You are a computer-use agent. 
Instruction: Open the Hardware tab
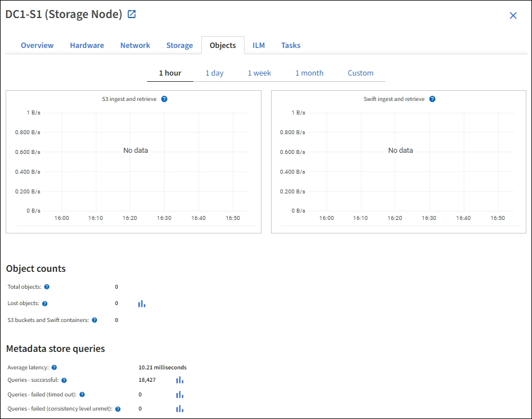[87, 45]
